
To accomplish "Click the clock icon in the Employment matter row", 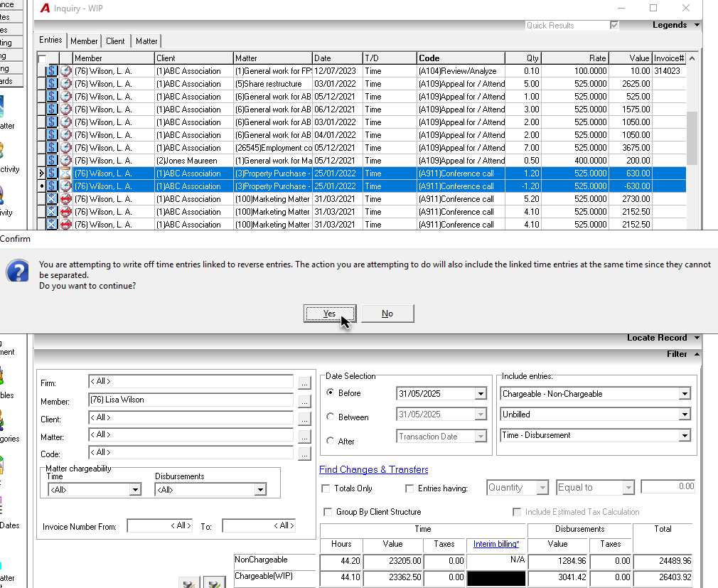I will (66, 148).
